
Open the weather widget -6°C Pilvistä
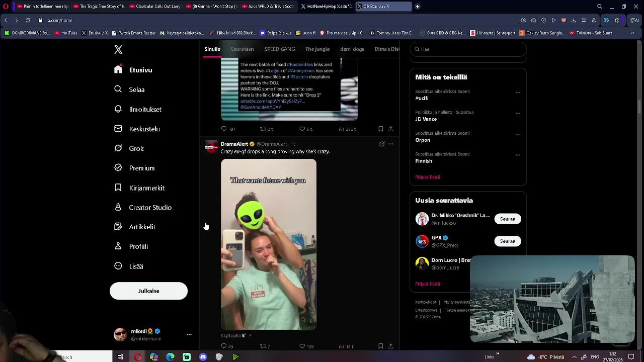[545, 357]
